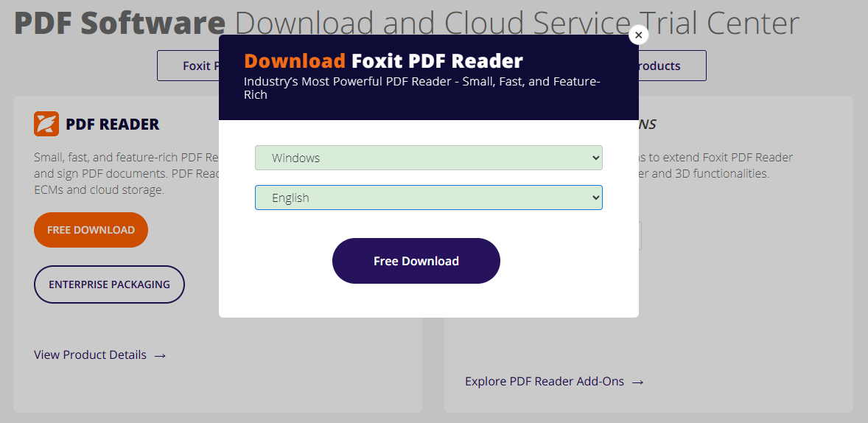
Task: Click the Download Foxit PDF Reader dialog title
Action: pos(383,61)
